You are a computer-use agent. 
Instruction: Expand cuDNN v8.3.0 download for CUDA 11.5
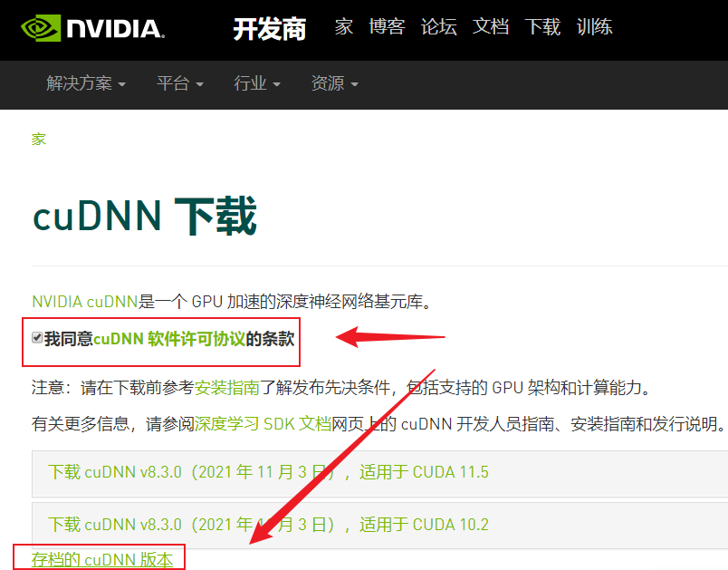[x=379, y=473]
